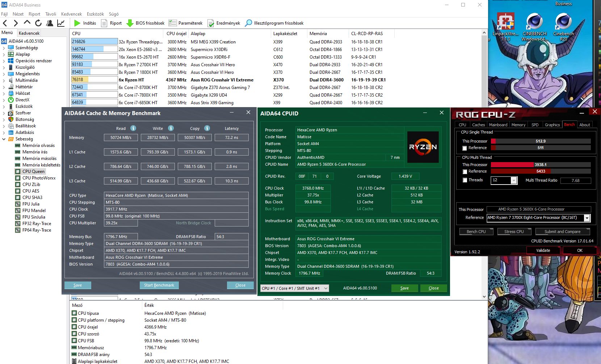Click Save in AIDA64 CPUID window
This screenshot has width=601, height=364.
404,288
